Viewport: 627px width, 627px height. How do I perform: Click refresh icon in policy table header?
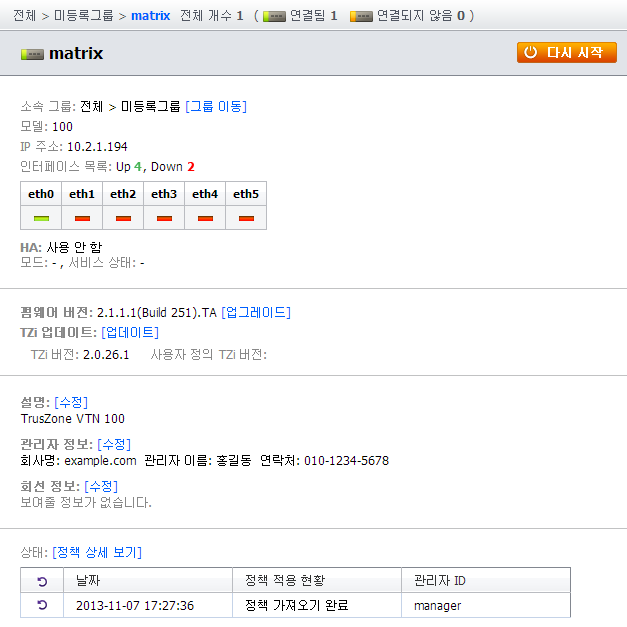pyautogui.click(x=41, y=581)
